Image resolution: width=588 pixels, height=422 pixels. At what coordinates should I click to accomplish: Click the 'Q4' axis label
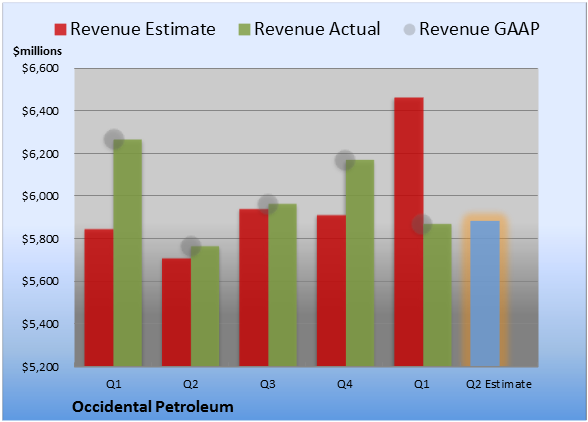345,384
